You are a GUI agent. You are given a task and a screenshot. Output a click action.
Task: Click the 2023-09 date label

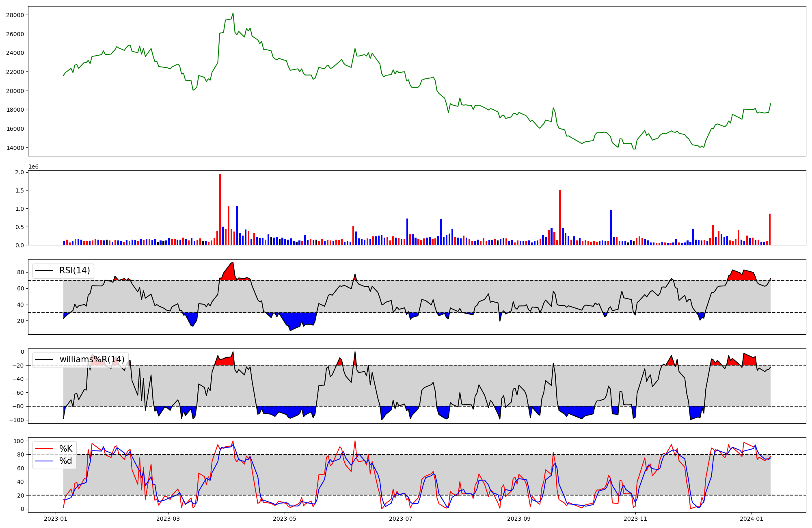click(x=519, y=519)
